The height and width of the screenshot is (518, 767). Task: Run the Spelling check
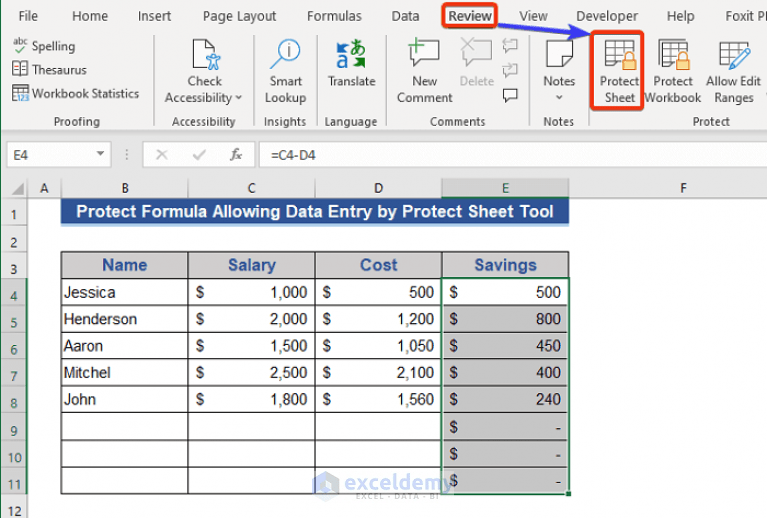44,46
